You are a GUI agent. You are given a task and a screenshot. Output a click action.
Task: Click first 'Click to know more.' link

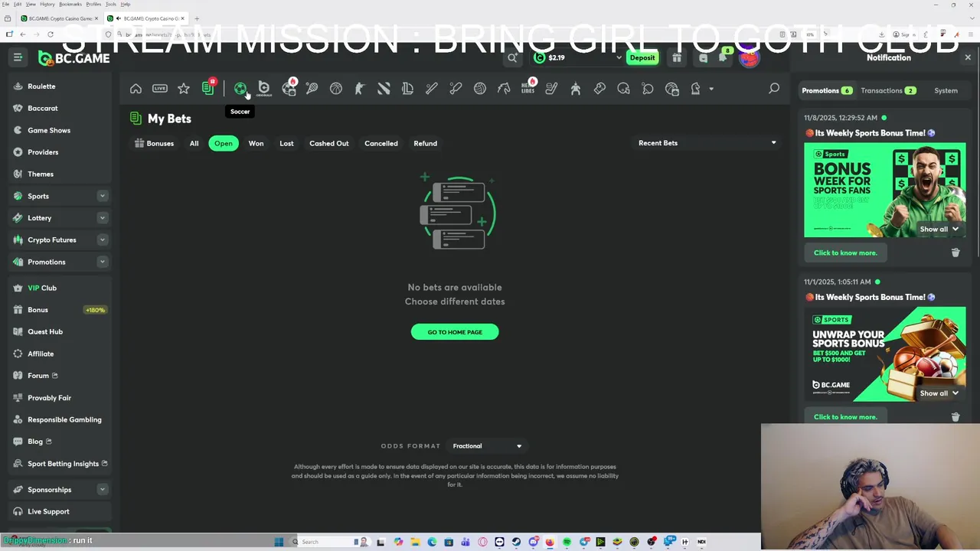click(x=845, y=253)
